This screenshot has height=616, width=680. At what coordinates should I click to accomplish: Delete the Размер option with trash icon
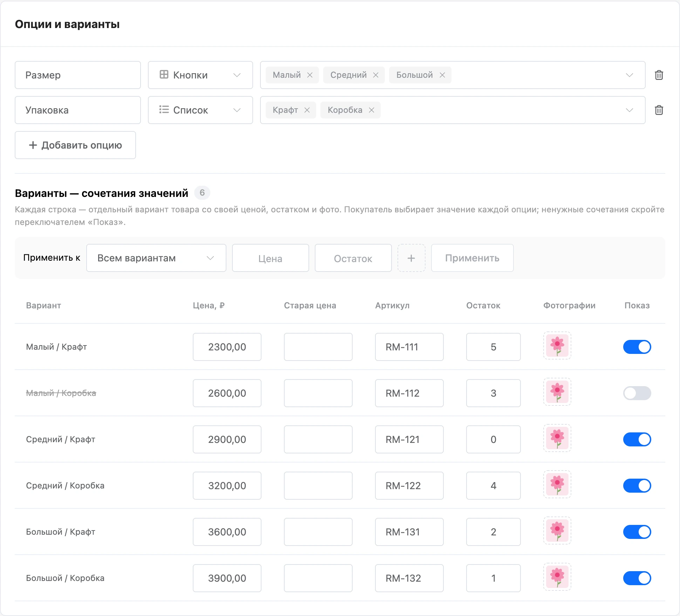(659, 75)
